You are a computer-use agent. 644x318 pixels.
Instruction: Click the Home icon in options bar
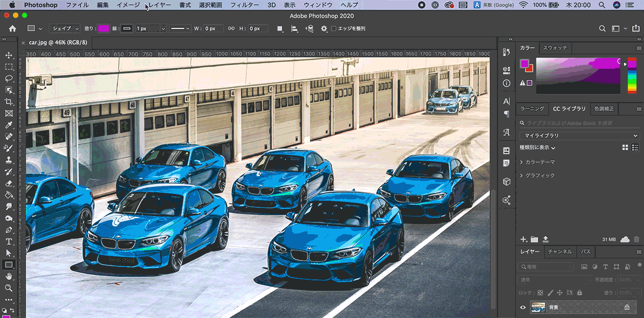coord(12,28)
